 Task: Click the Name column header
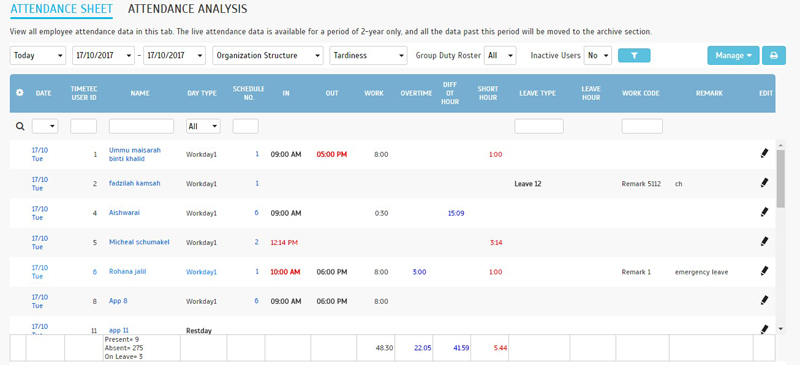(x=140, y=93)
